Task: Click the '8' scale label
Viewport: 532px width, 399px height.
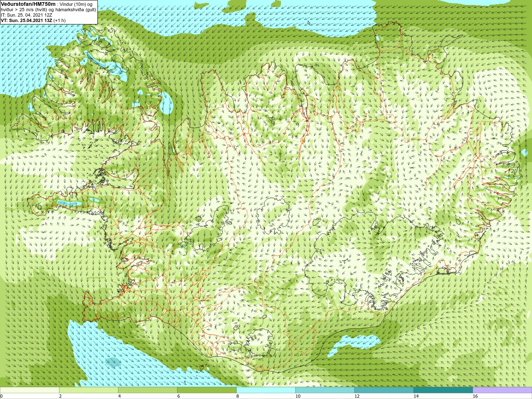Action: point(238,396)
